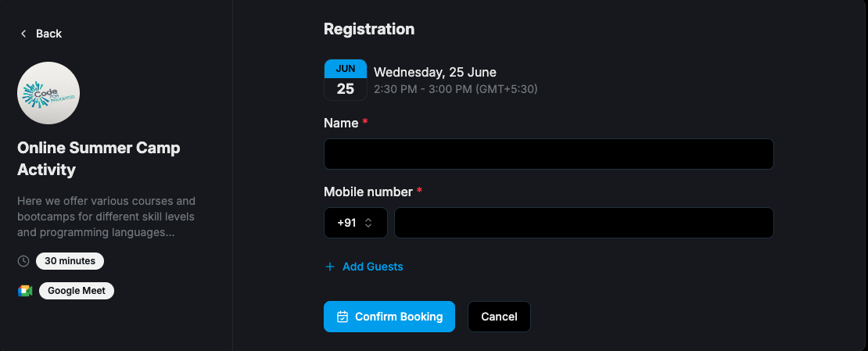Click the Code organization logo
Screen dimensions: 868x351
pyautogui.click(x=48, y=93)
